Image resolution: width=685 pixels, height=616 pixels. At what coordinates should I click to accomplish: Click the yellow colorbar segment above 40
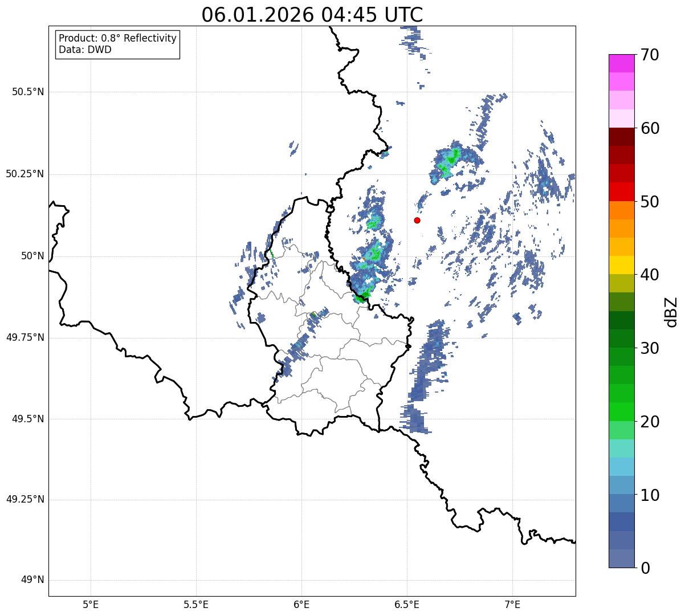tap(621, 265)
